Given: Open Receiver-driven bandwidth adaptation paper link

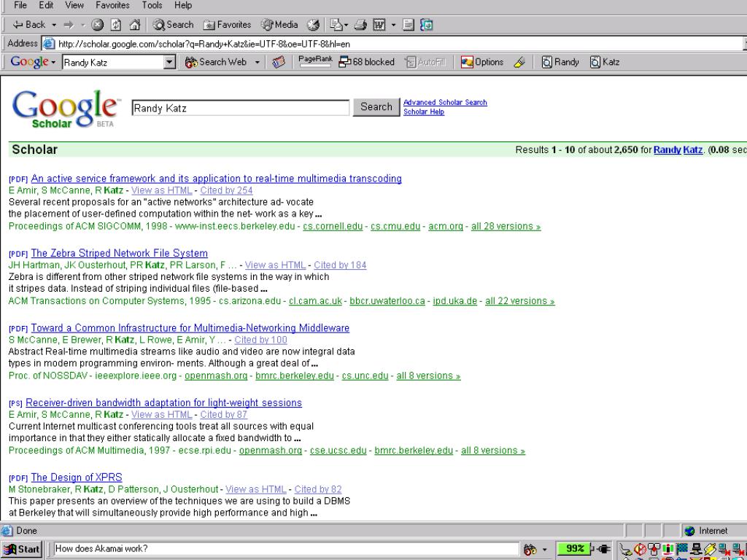Looking at the screenshot, I should (163, 402).
